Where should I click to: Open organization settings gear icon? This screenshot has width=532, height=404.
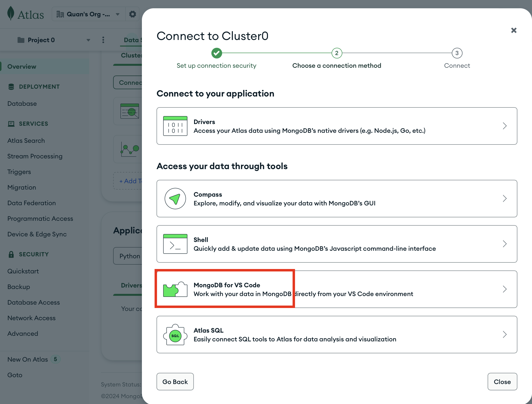click(132, 14)
